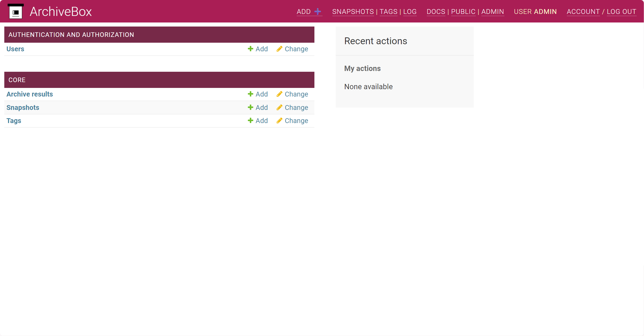Click the ACCOUNT link in header
The height and width of the screenshot is (336, 644).
tap(583, 12)
